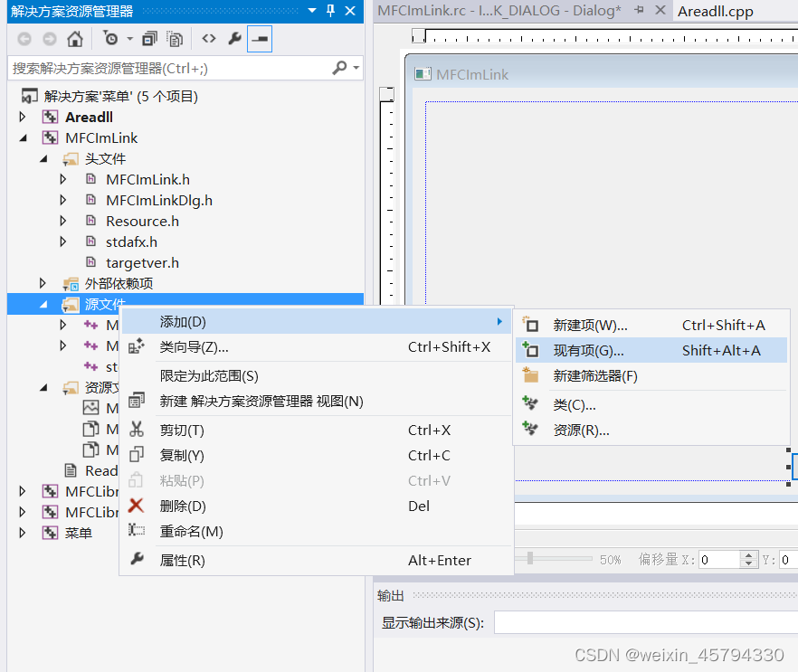Click the up arrow on 偏移量 X stepper
The image size is (798, 672).
pos(749,554)
